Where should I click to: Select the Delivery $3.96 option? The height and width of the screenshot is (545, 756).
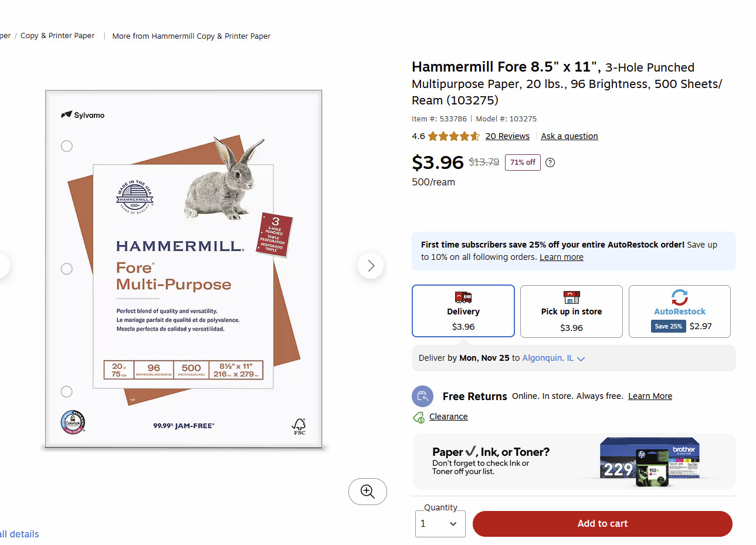point(463,311)
